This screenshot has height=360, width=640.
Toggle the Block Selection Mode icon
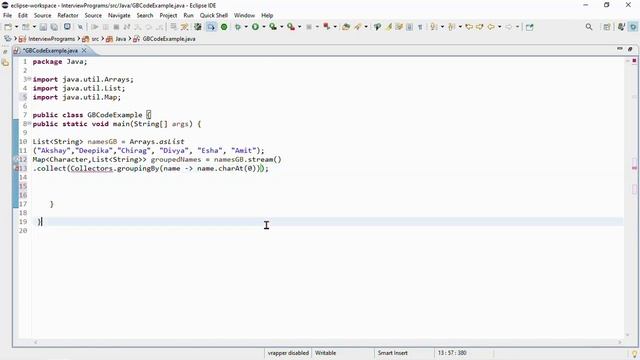(409, 27)
